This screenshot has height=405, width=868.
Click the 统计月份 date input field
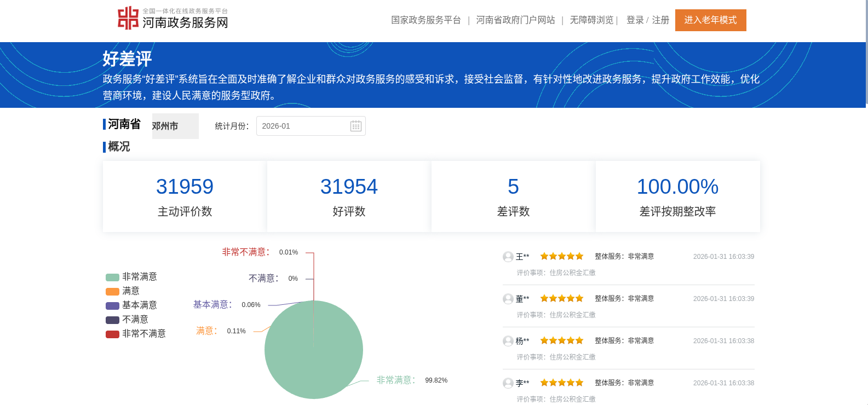point(311,126)
